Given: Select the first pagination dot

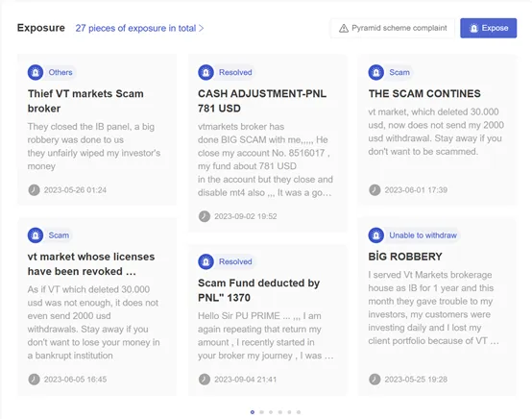Looking at the screenshot, I should (x=253, y=412).
